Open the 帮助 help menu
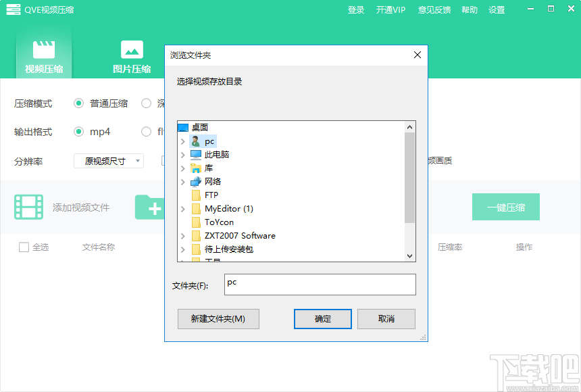 pos(470,9)
